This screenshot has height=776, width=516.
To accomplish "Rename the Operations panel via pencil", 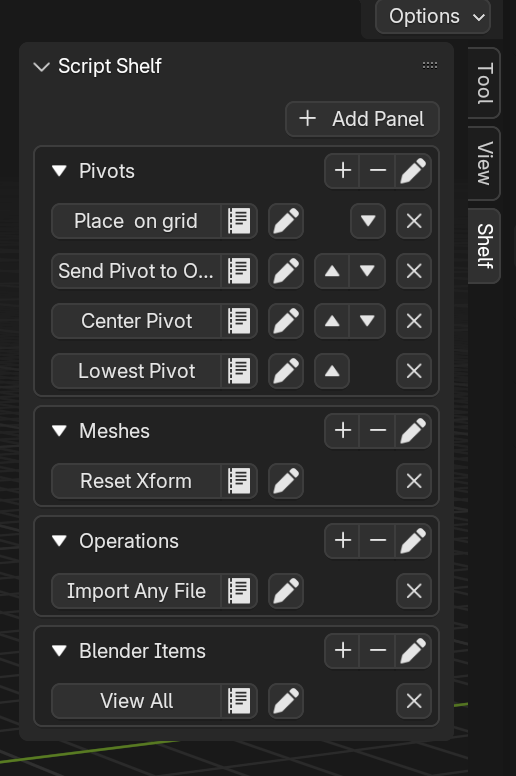I will pos(413,540).
